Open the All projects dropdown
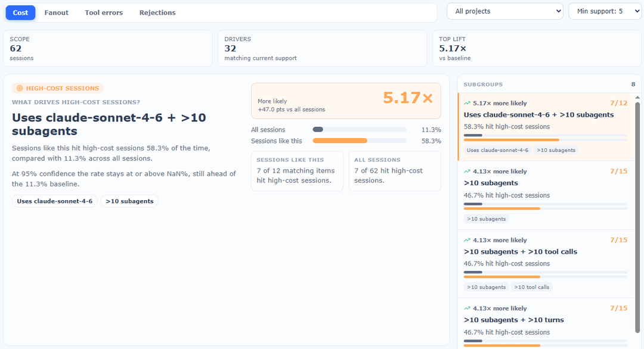Viewport: 644px width, 349px height. (x=505, y=11)
